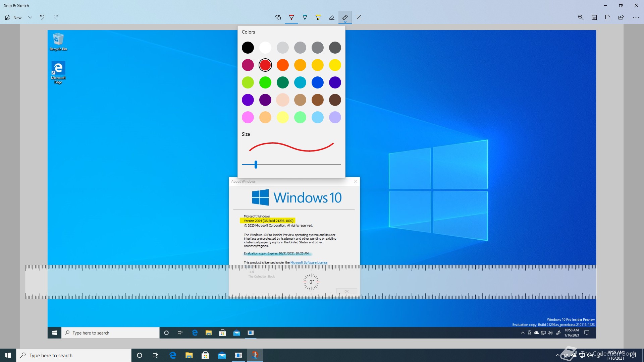Open the Share option
The width and height of the screenshot is (644, 362).
(x=621, y=17)
